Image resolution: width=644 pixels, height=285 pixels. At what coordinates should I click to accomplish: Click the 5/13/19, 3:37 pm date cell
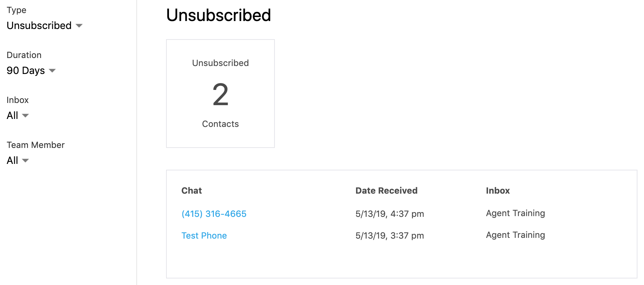pos(389,236)
